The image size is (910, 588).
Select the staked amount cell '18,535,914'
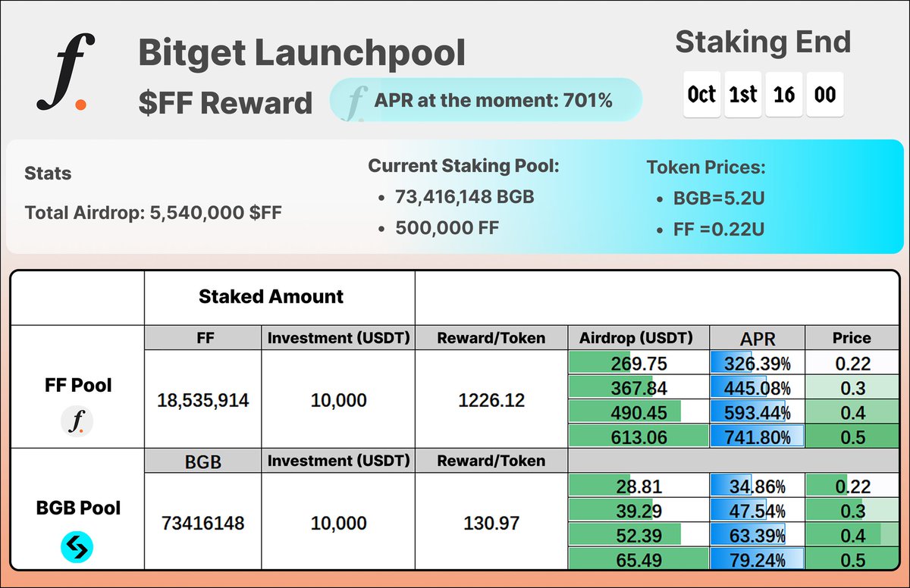click(x=203, y=400)
